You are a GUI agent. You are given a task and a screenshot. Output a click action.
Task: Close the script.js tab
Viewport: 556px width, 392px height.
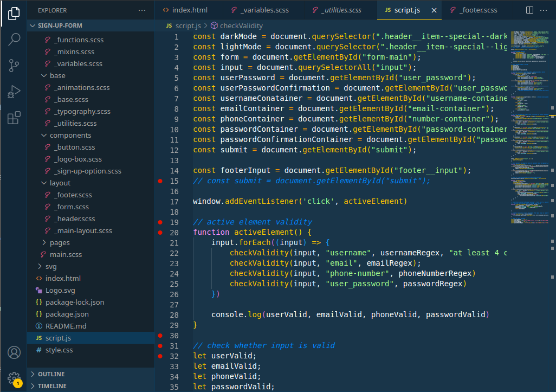434,11
